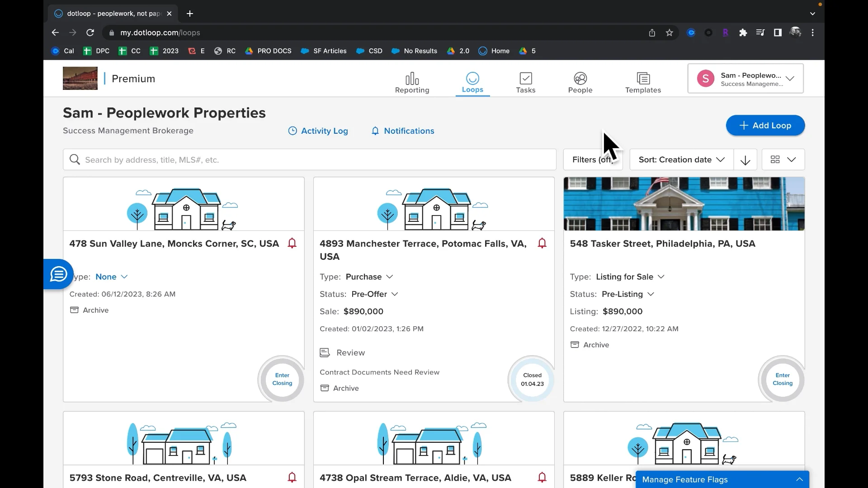Click the Review icon on Manchester Terrace card
This screenshot has height=488, width=868.
point(325,352)
